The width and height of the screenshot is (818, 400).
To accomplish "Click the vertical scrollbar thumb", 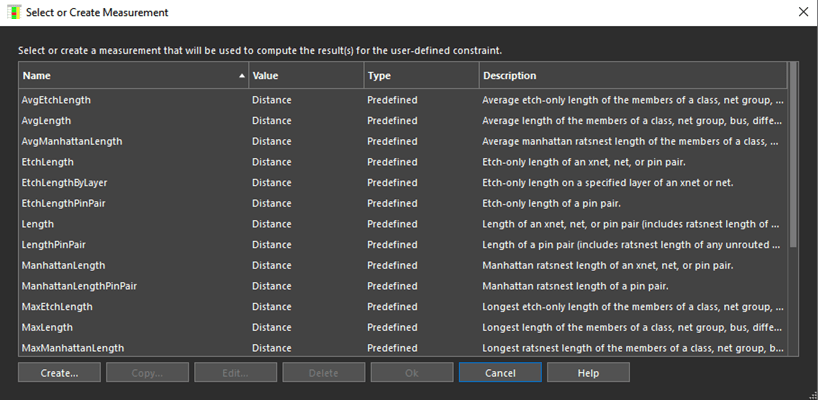I will [x=793, y=154].
